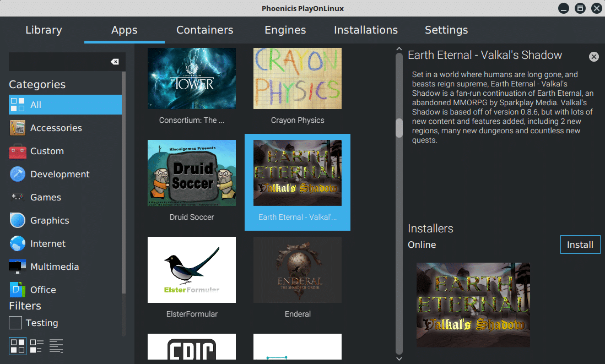Open the Settings tab
Image resolution: width=605 pixels, height=364 pixels.
point(446,30)
